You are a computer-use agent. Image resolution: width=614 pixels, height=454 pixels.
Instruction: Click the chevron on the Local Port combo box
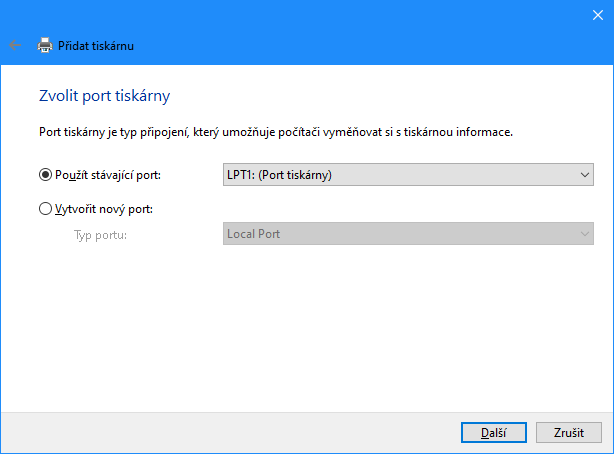tap(585, 234)
